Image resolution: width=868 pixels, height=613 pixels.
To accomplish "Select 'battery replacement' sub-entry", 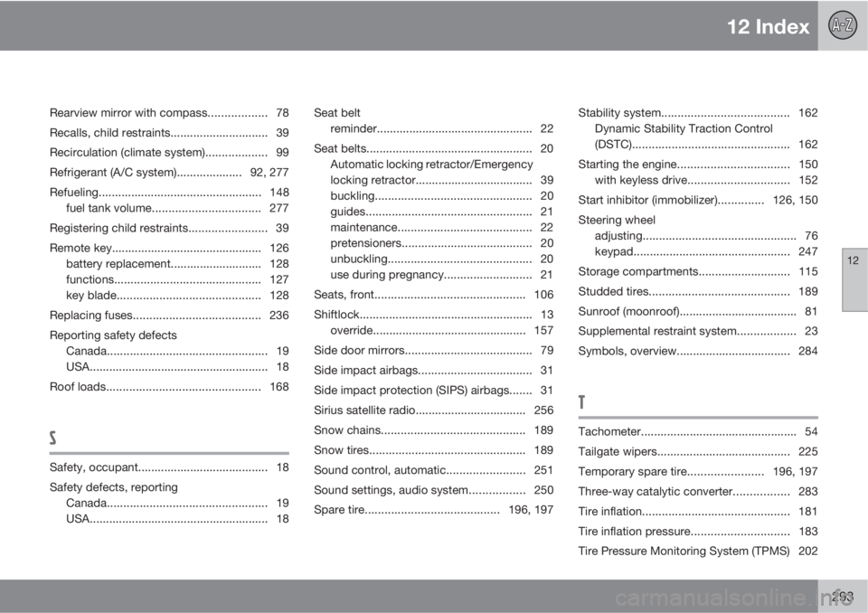I will pyautogui.click(x=177, y=264).
